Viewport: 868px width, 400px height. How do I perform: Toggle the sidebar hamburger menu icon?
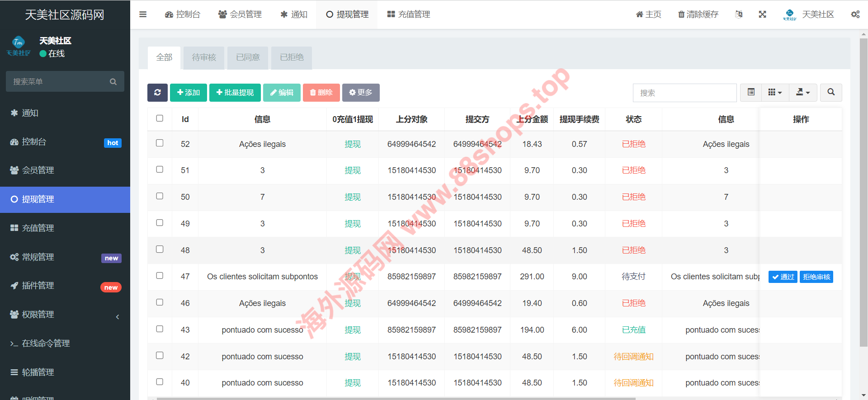(143, 14)
